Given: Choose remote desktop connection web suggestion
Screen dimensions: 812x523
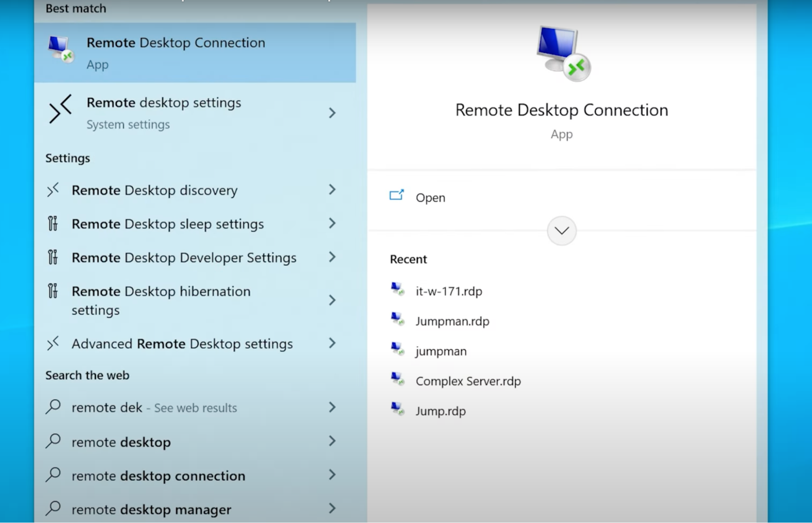Looking at the screenshot, I should coord(195,475).
